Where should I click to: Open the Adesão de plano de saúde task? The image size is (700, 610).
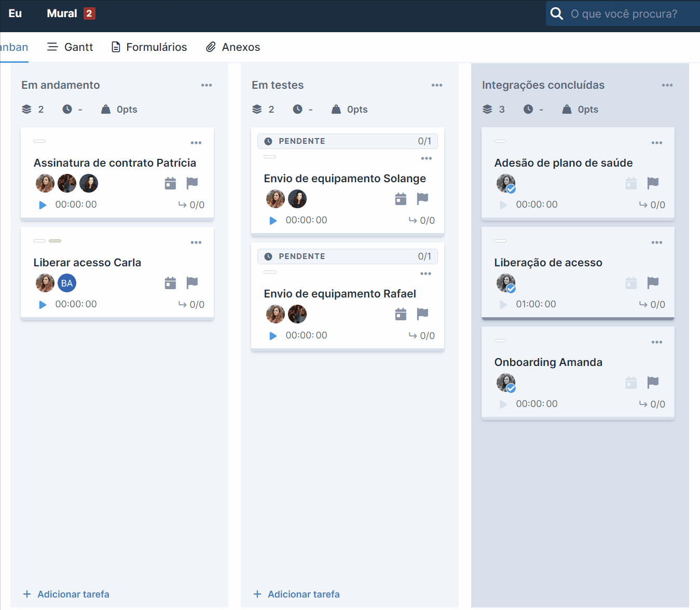tap(564, 163)
